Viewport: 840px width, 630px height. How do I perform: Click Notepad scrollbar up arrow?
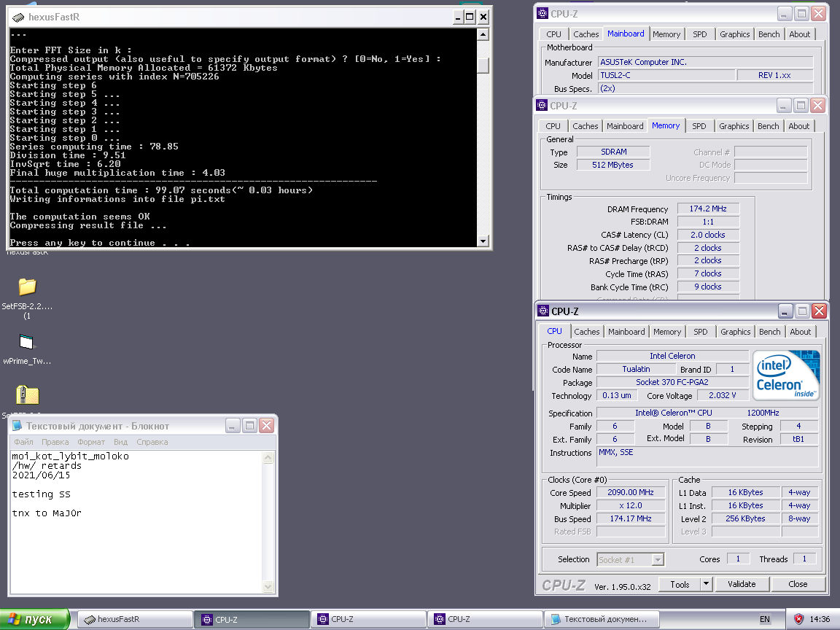[x=268, y=457]
